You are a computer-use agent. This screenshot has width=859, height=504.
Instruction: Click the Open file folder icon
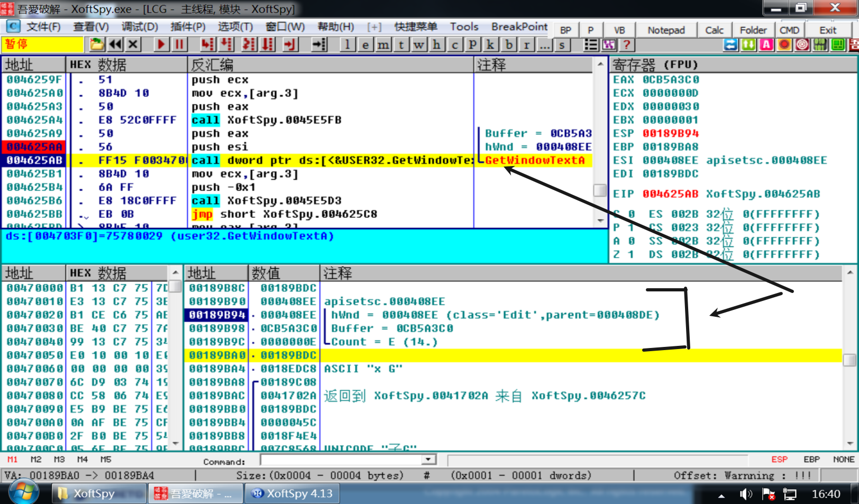pyautogui.click(x=97, y=45)
